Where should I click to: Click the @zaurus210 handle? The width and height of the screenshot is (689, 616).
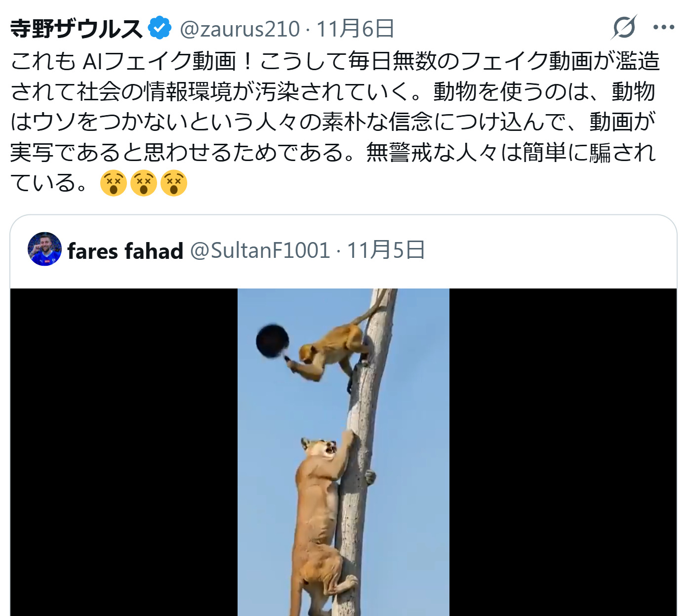pyautogui.click(x=240, y=29)
